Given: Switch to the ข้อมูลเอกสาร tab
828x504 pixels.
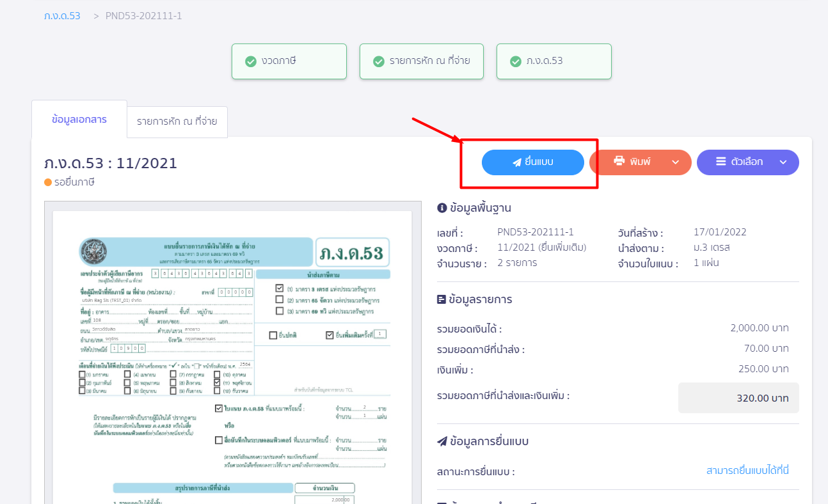Looking at the screenshot, I should (79, 120).
